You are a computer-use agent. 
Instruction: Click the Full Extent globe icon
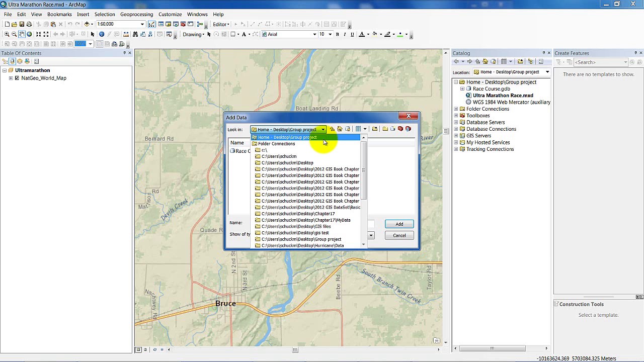[29, 34]
